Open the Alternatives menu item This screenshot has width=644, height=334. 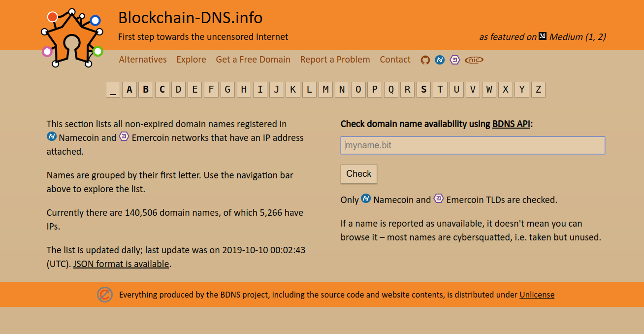[x=143, y=60]
